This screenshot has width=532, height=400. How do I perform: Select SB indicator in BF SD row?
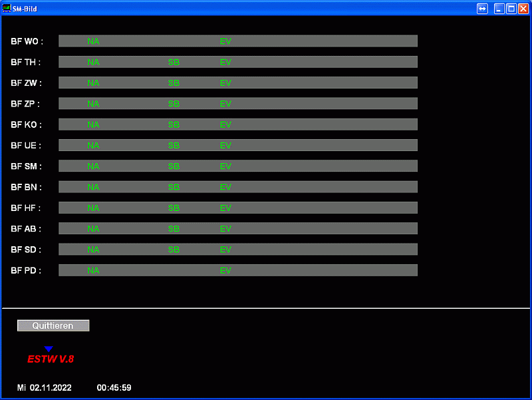point(174,250)
